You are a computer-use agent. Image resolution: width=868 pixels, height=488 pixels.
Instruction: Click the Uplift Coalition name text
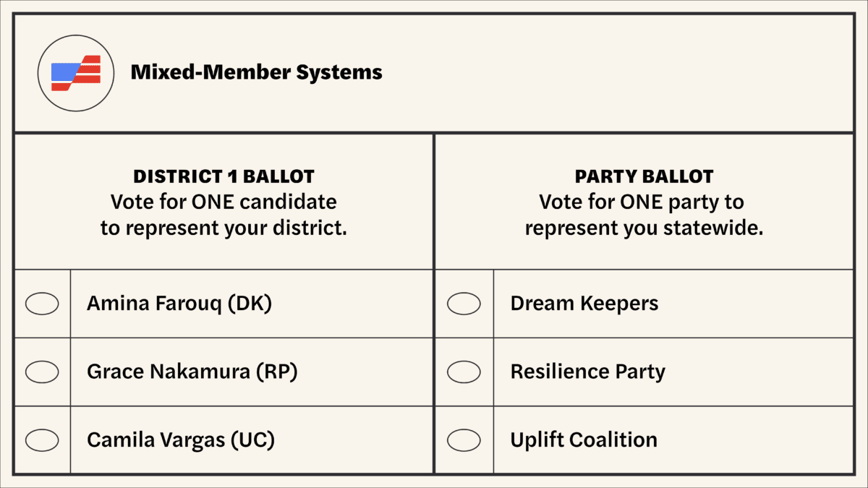coord(584,440)
